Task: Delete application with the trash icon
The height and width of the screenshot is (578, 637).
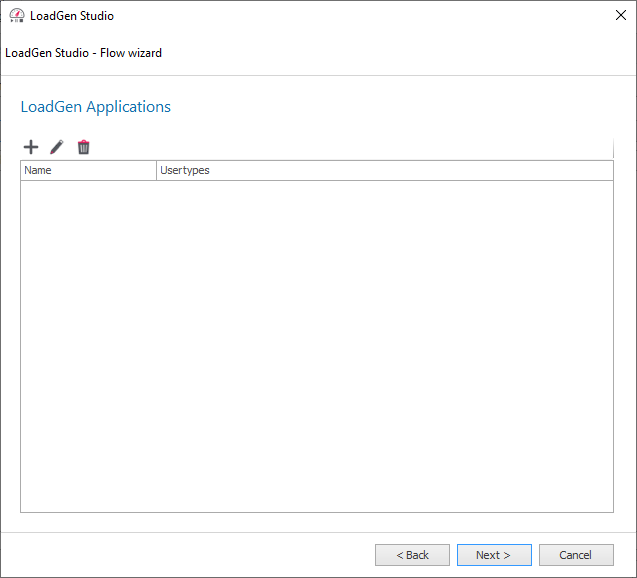Action: [83, 147]
